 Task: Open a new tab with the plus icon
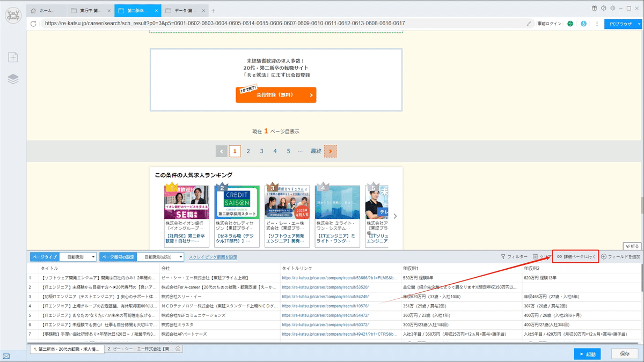(x=213, y=11)
